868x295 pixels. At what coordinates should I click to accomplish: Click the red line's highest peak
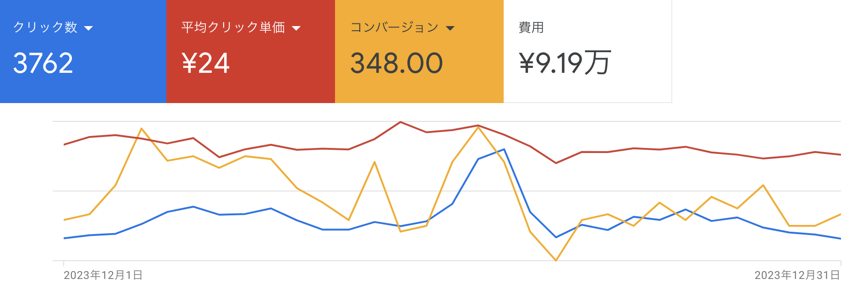(401, 122)
